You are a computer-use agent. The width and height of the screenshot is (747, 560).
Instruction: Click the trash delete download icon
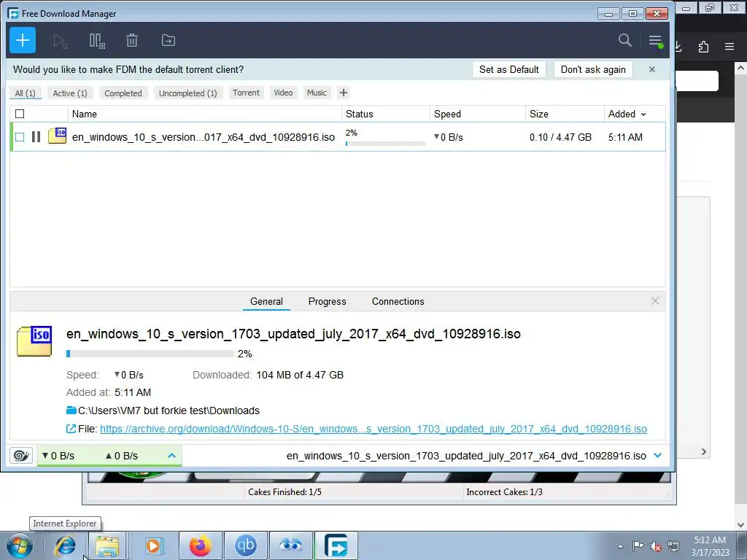click(132, 41)
